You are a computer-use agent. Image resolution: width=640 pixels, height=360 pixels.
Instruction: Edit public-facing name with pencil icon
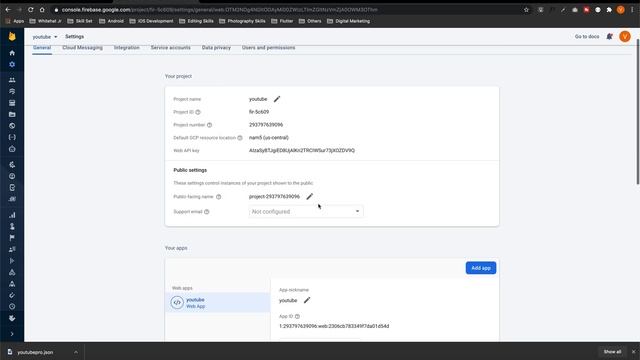310,196
